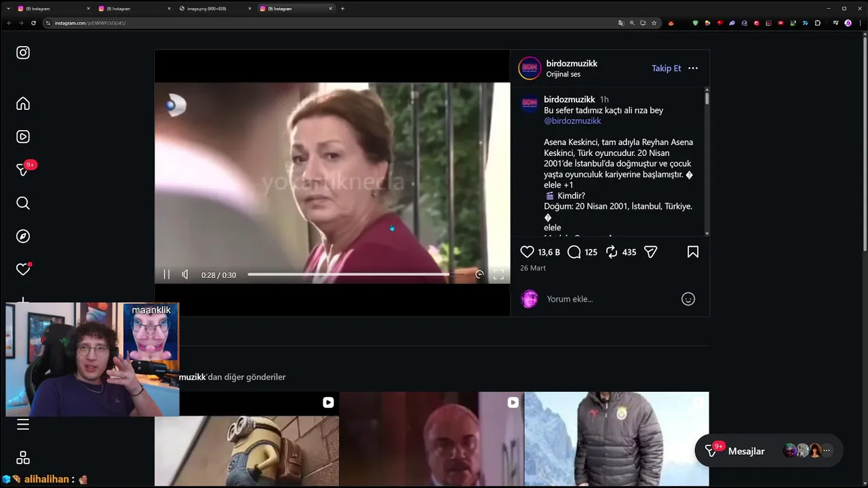Save the post with the bookmark icon
Image resolution: width=868 pixels, height=488 pixels.
(x=693, y=252)
